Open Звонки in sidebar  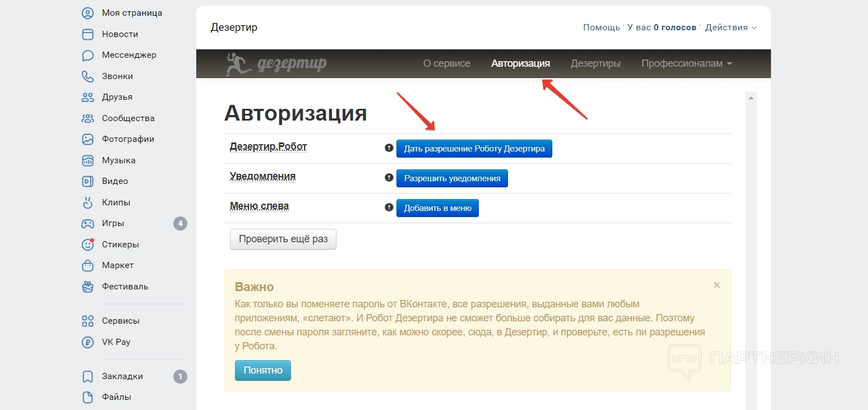(x=118, y=76)
